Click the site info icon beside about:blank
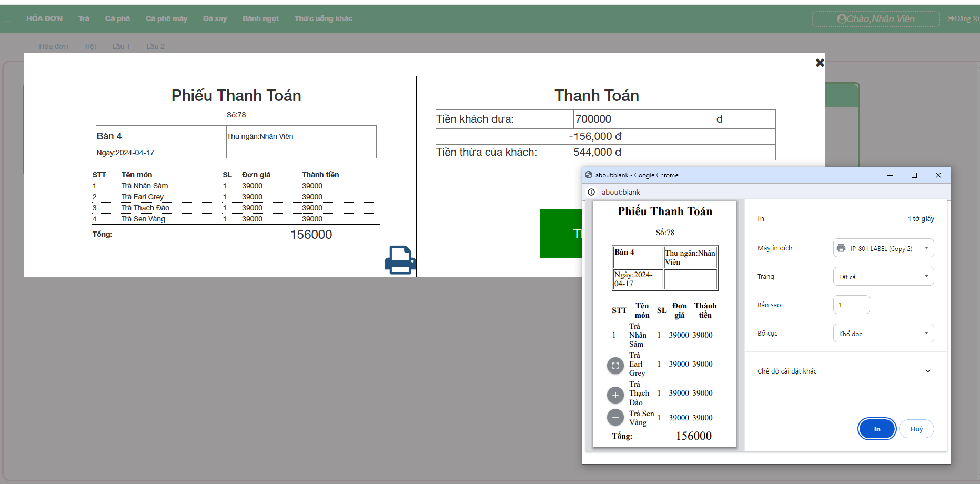980x484 pixels. coord(591,192)
